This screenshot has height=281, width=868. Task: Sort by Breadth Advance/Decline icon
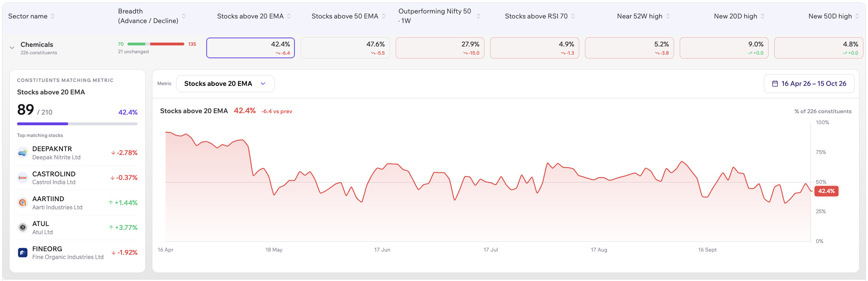pos(184,16)
